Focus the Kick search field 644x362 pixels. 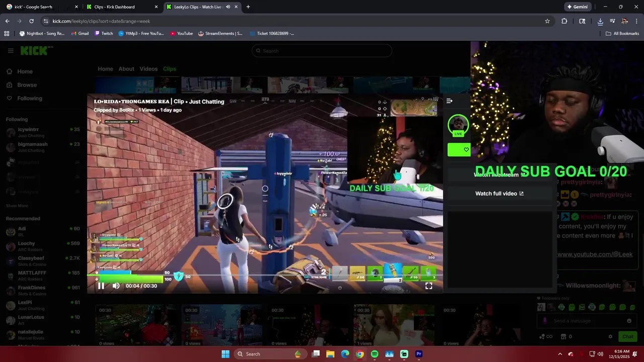pyautogui.click(x=322, y=51)
